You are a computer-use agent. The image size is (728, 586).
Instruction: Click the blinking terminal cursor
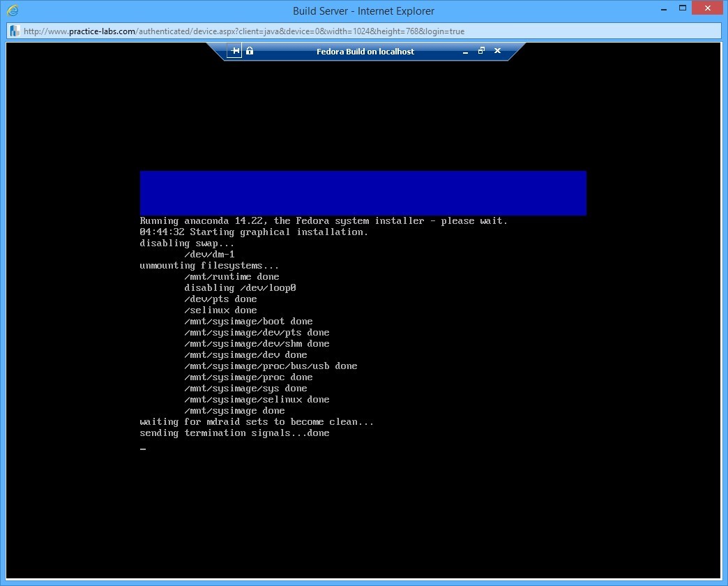[x=143, y=449]
